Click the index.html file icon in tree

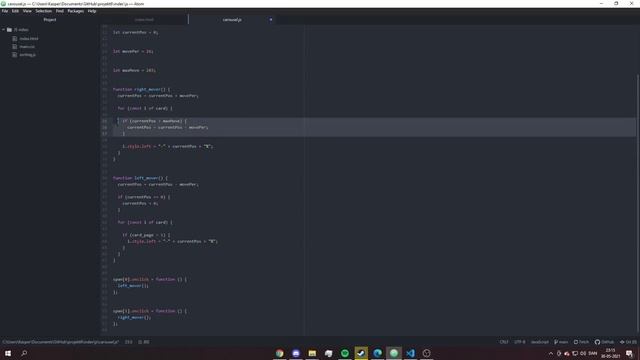click(15, 39)
